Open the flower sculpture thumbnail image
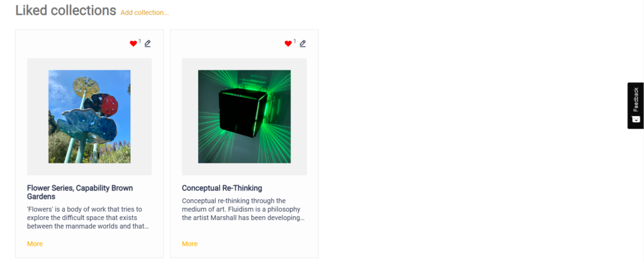 (x=89, y=116)
